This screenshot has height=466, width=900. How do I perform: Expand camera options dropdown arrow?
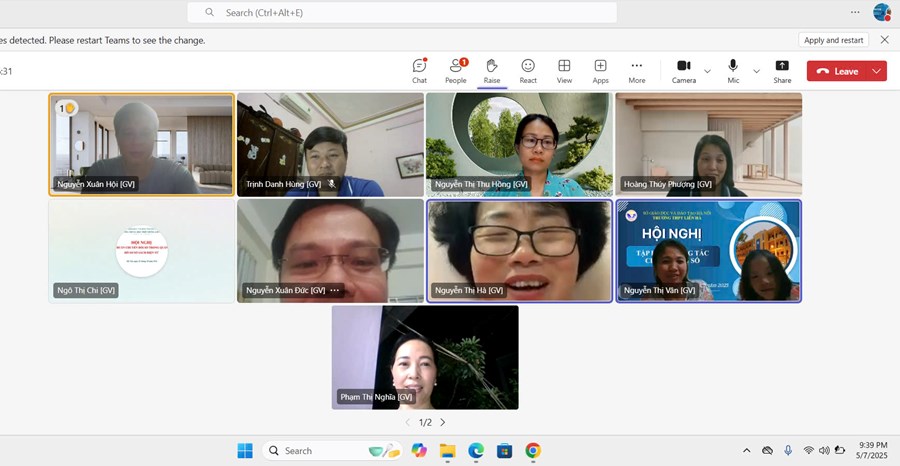707,71
